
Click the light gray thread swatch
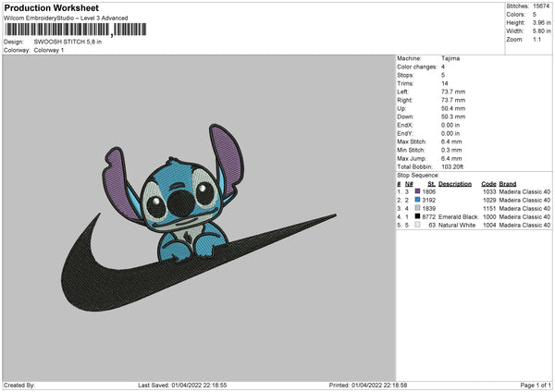click(417, 208)
